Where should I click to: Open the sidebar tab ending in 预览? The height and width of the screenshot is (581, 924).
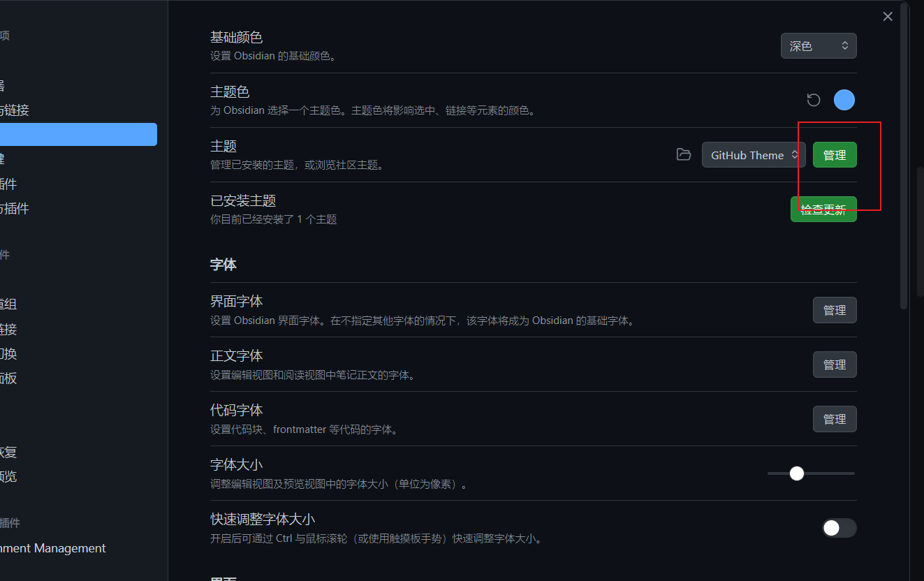pyautogui.click(x=8, y=477)
